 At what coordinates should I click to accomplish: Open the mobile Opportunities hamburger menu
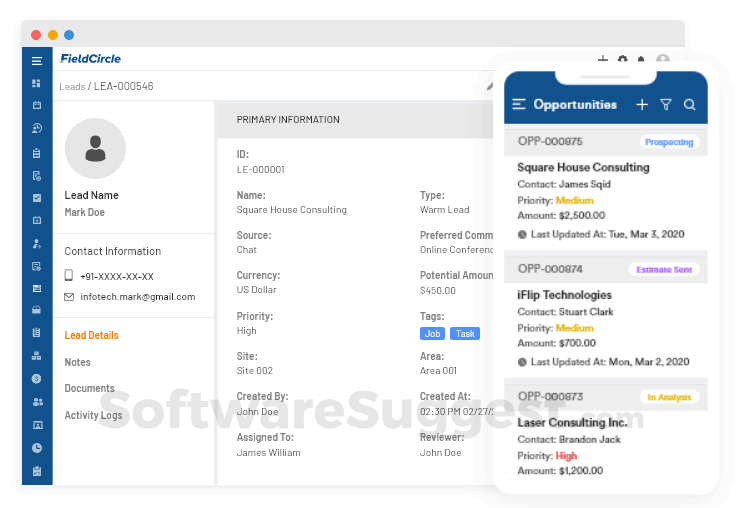coord(519,104)
